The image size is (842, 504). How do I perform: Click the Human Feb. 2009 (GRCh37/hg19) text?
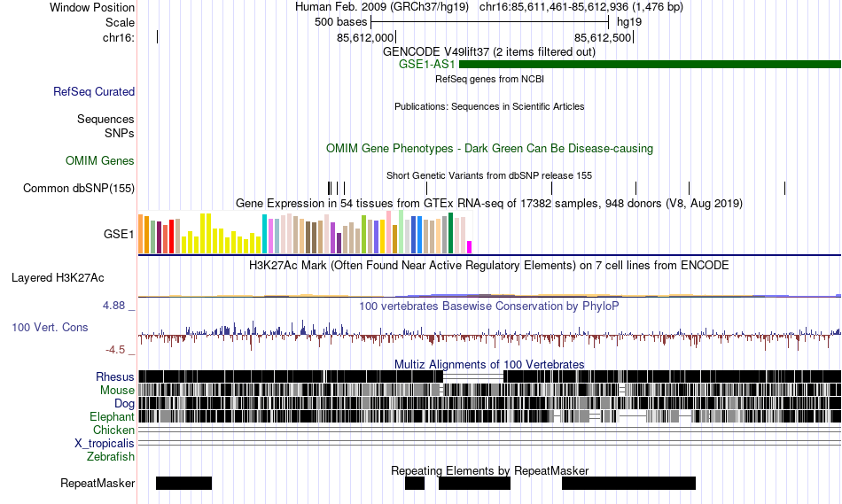pyautogui.click(x=382, y=7)
